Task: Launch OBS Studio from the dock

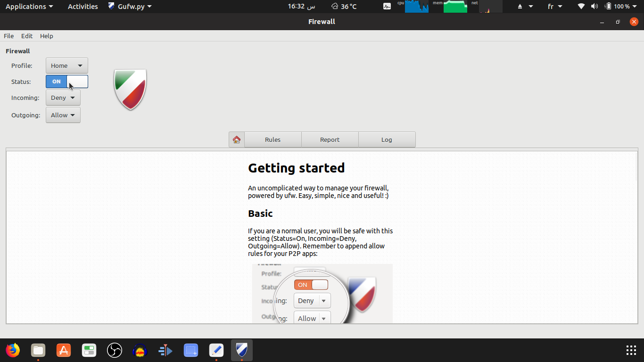Action: (x=115, y=350)
